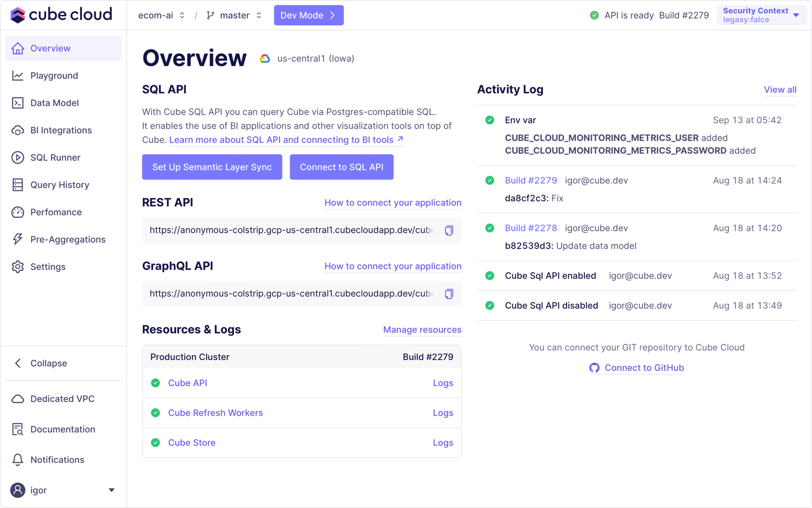
Task: Click the igor user avatar icon
Action: click(18, 490)
